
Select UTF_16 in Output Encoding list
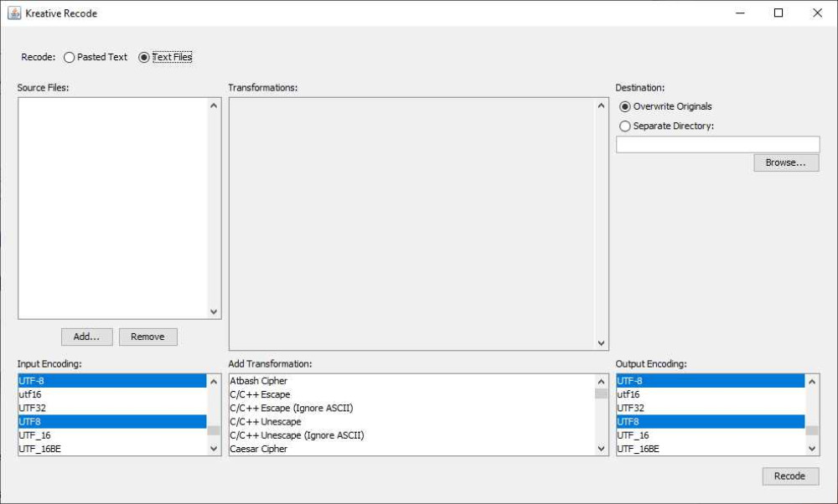pos(711,435)
